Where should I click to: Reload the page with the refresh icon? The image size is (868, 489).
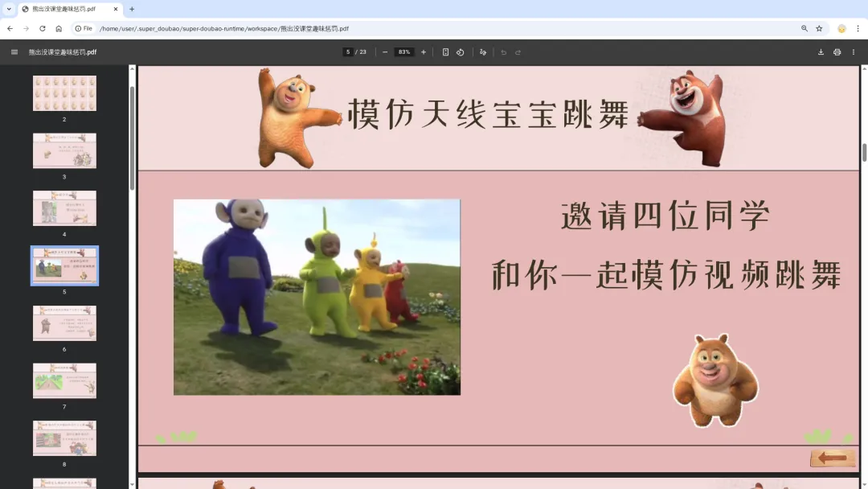click(x=42, y=28)
